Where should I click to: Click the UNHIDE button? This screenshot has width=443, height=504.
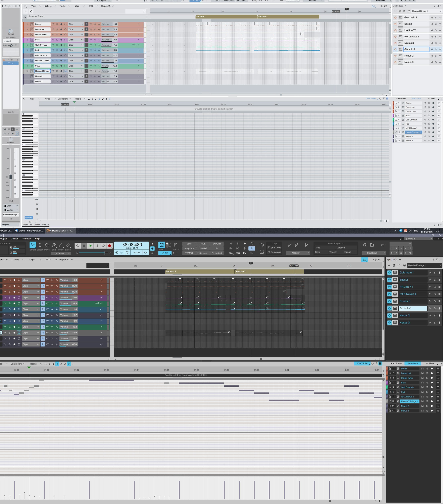click(x=203, y=248)
